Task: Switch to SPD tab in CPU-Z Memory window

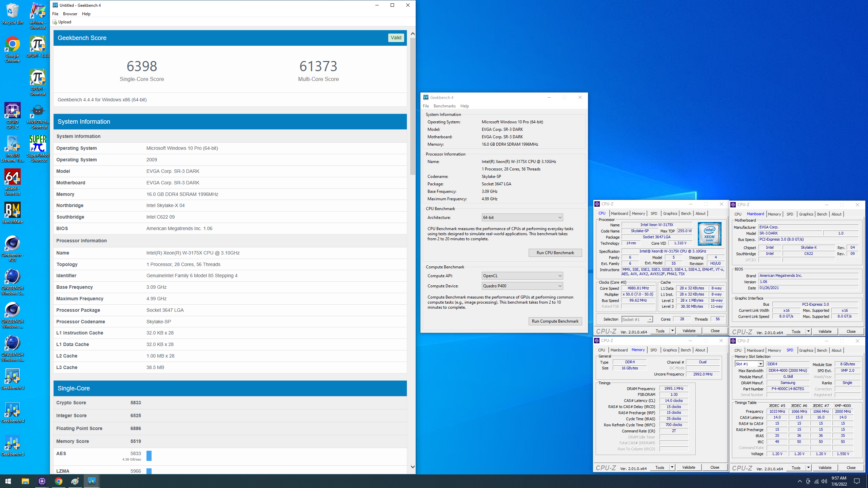Action: coord(653,350)
